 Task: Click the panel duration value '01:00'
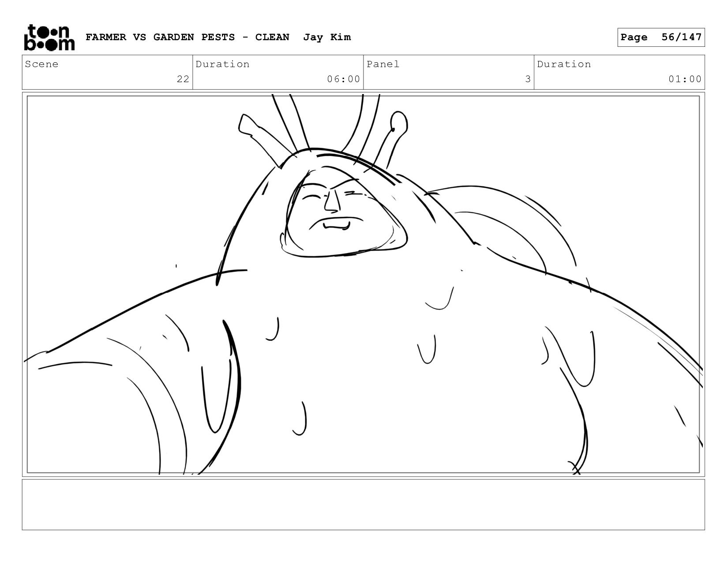coord(685,79)
